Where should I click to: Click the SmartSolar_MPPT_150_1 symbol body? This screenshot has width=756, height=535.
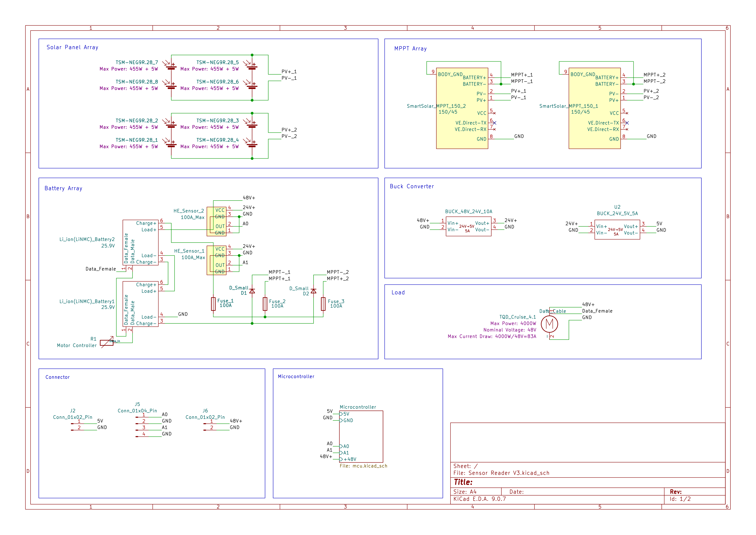(x=595, y=107)
